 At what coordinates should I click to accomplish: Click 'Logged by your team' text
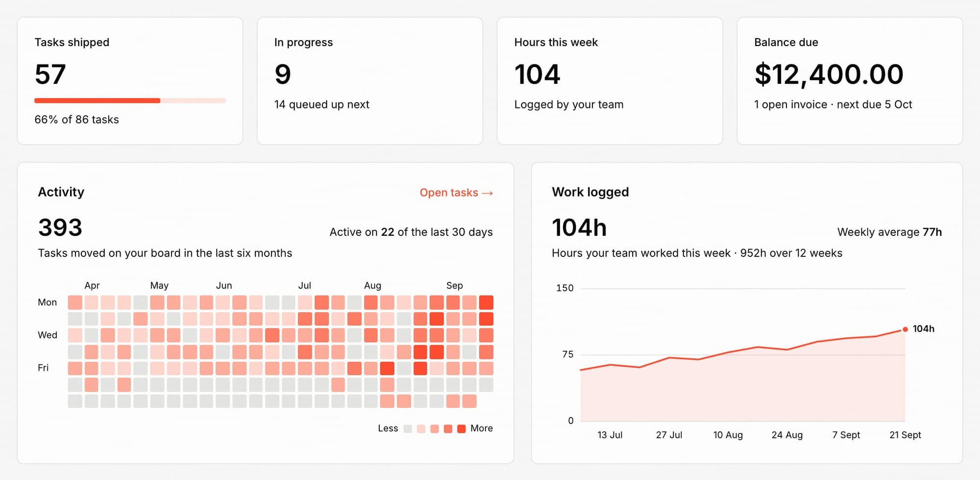568,104
